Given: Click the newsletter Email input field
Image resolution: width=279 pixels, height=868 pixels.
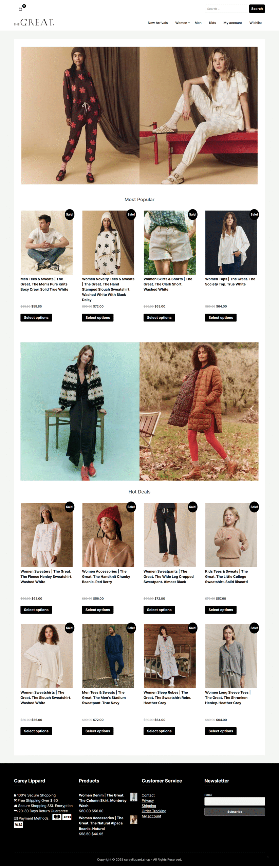Looking at the screenshot, I should pos(235,801).
